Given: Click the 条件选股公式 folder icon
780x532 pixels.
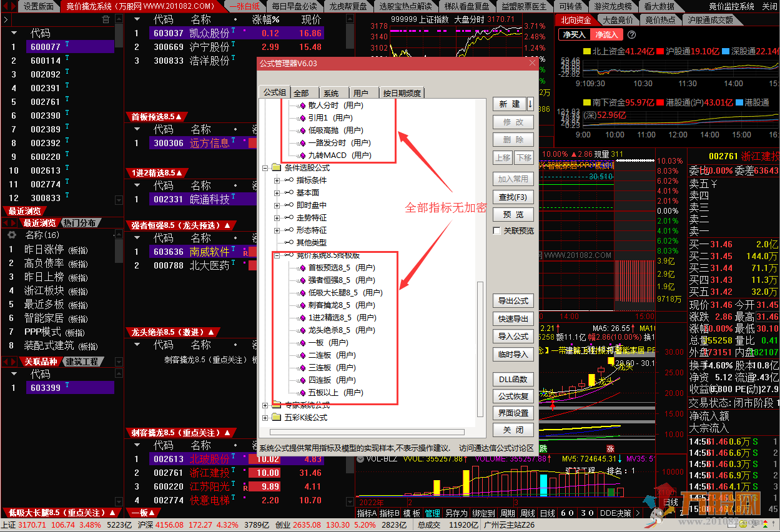Looking at the screenshot, I should pos(276,168).
